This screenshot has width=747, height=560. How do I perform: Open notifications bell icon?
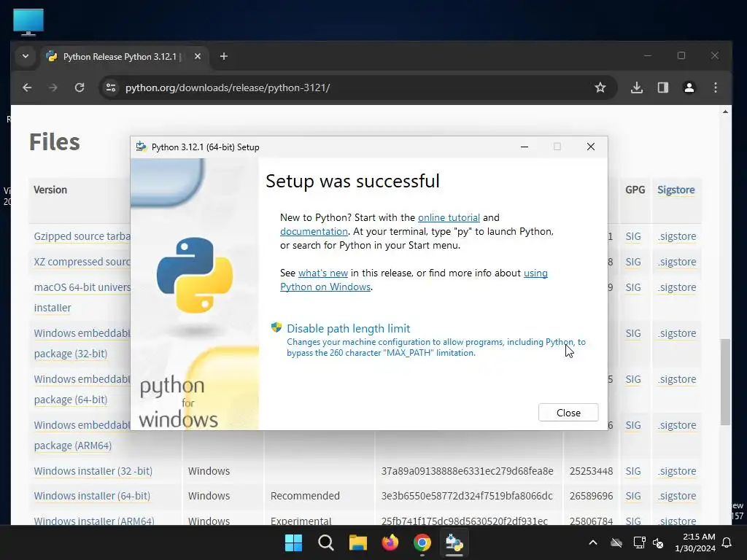(x=727, y=542)
